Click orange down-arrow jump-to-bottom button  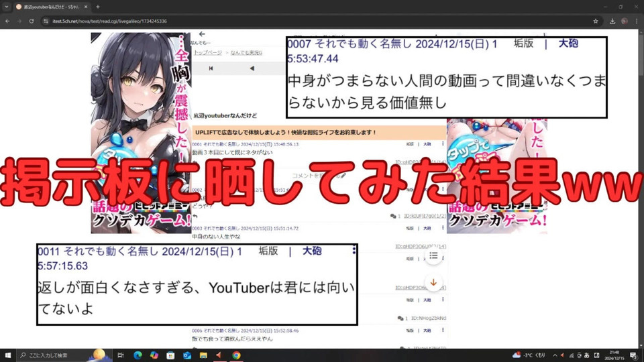tap(433, 282)
